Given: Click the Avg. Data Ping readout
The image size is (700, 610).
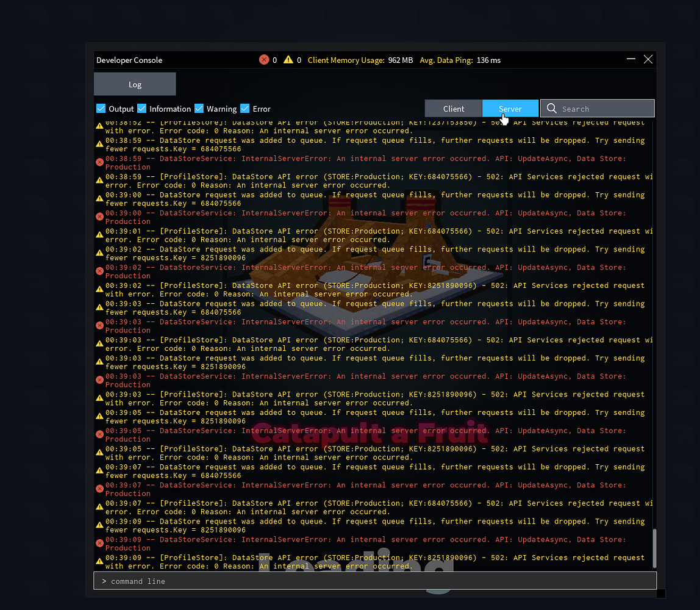Looking at the screenshot, I should 460,60.
